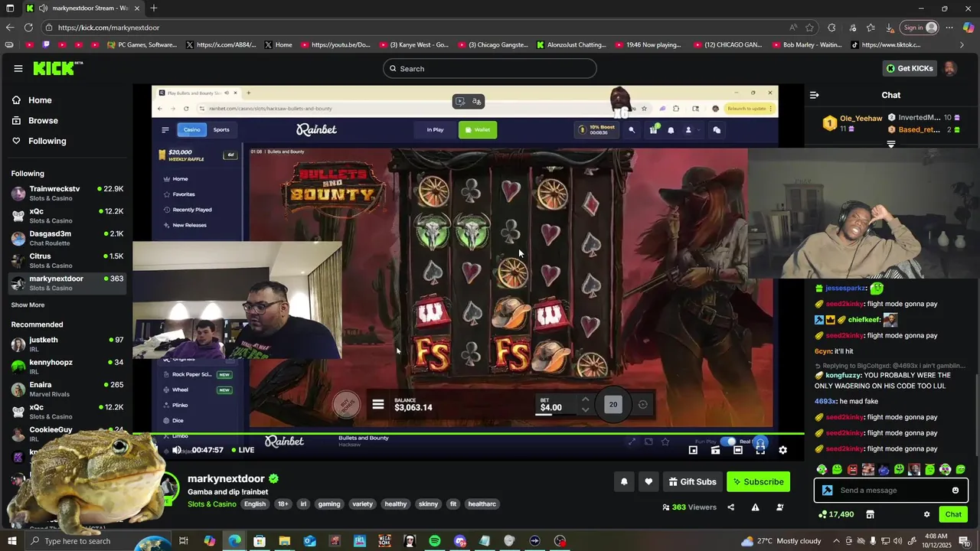Open stream player settings gear
The height and width of the screenshot is (551, 980).
[782, 450]
